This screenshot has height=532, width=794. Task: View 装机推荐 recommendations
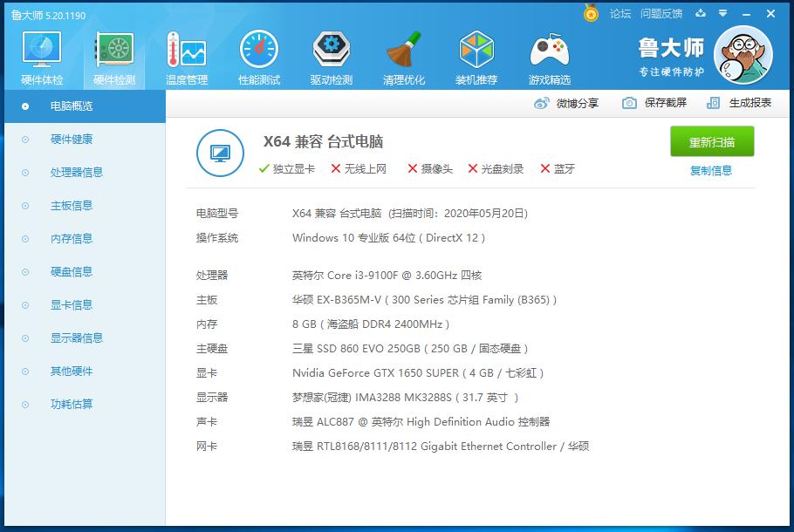[x=476, y=57]
